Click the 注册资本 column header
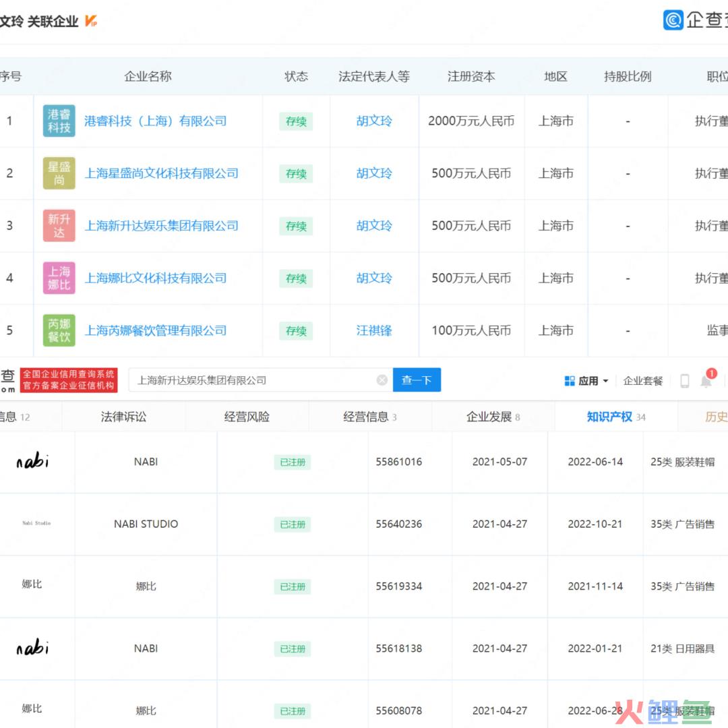This screenshot has height=728, width=728. coord(471,76)
